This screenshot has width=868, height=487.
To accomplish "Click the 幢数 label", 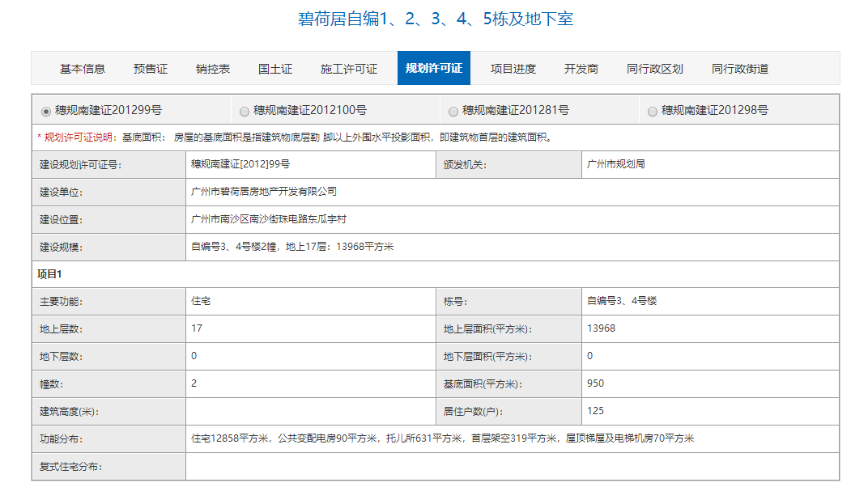I will tap(52, 384).
